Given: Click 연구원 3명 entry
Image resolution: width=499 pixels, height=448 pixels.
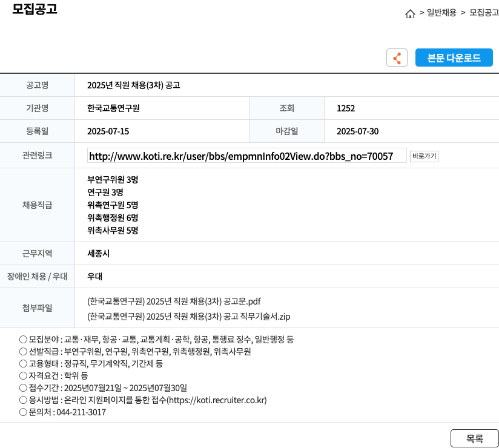Looking at the screenshot, I should 105,192.
